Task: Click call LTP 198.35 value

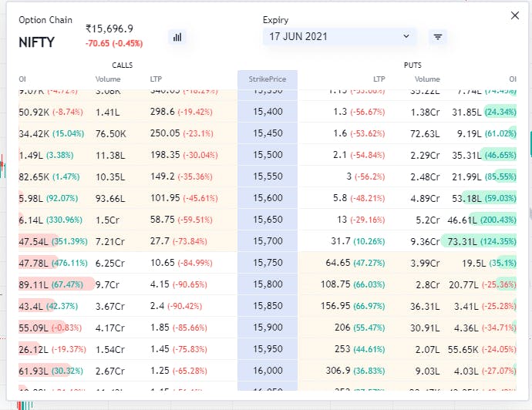Action: click(x=165, y=155)
